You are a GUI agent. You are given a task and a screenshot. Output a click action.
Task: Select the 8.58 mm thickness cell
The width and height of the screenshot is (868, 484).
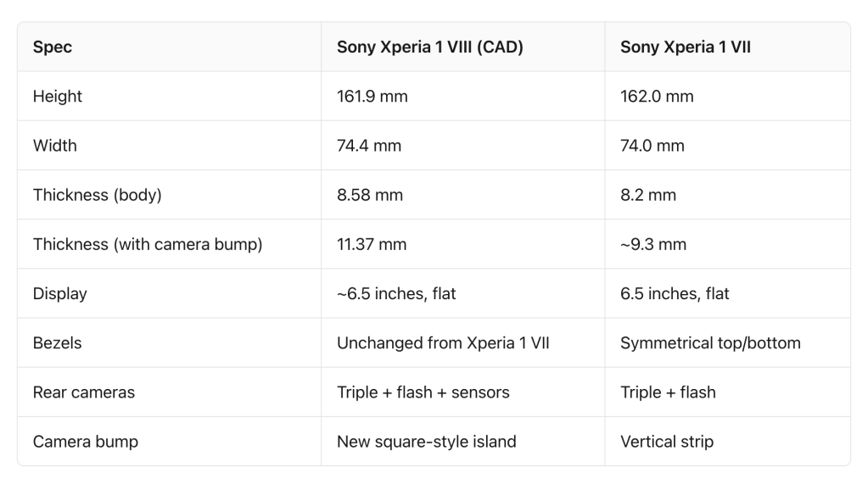point(370,195)
